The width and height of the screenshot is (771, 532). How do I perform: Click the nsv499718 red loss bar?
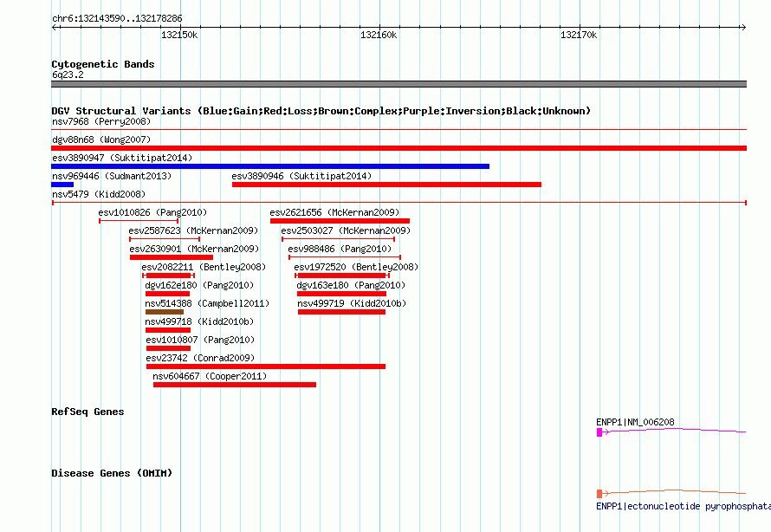[x=168, y=330]
